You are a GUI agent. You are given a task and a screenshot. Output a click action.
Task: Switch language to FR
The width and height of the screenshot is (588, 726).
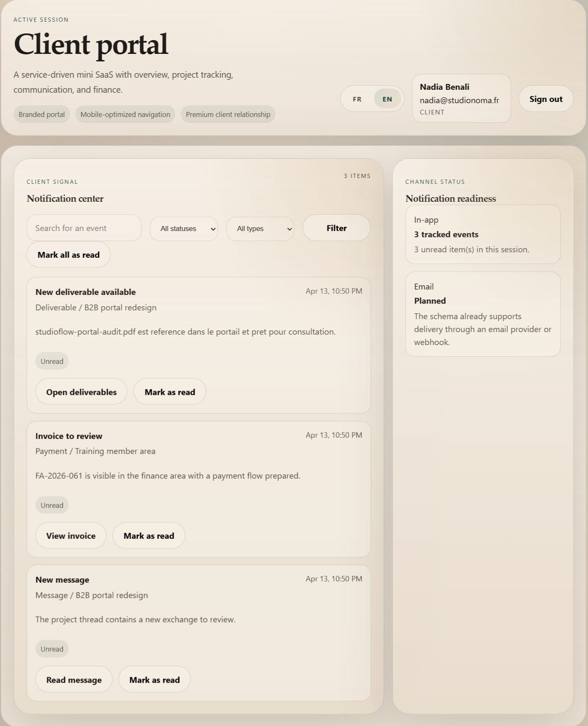point(357,99)
